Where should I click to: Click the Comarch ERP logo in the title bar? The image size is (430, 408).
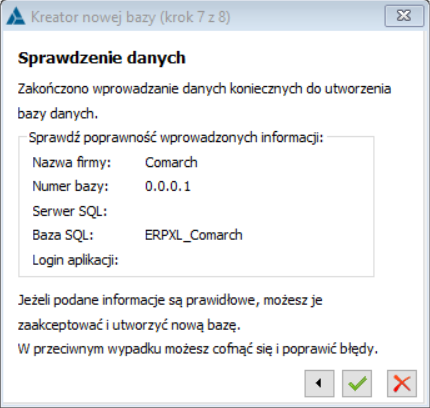tap(16, 16)
